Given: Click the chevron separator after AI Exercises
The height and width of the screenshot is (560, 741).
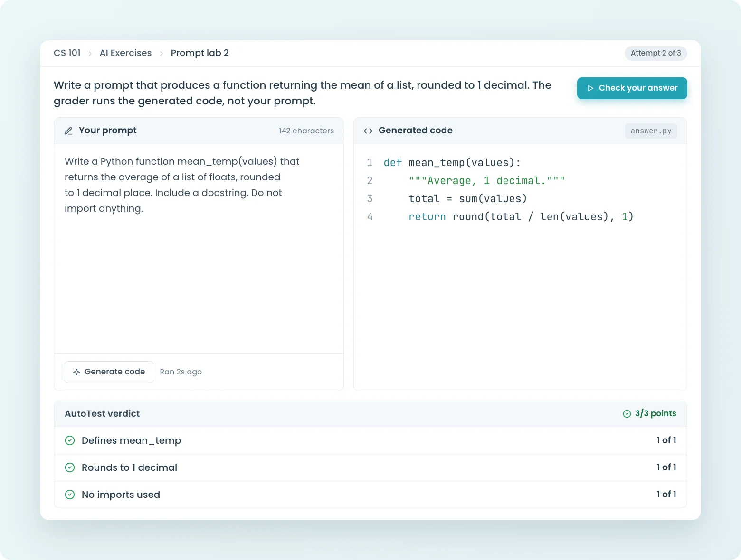Looking at the screenshot, I should (161, 54).
